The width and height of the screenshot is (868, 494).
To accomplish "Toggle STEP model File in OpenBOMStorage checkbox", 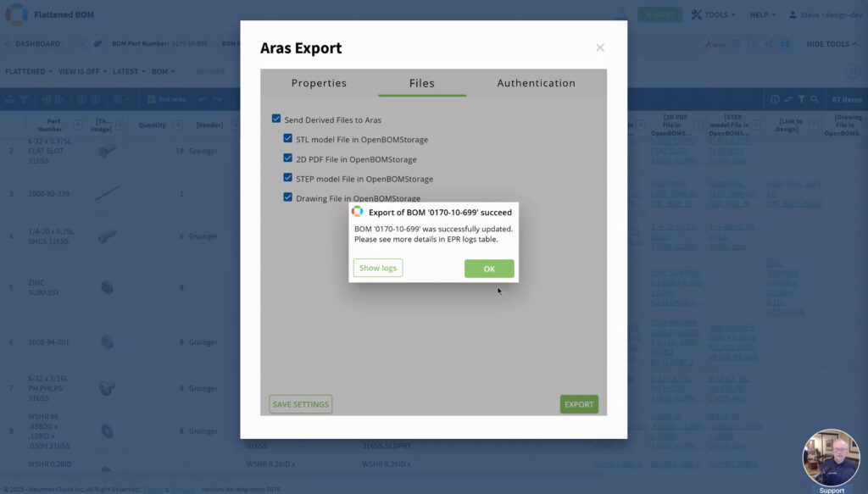I will (288, 178).
